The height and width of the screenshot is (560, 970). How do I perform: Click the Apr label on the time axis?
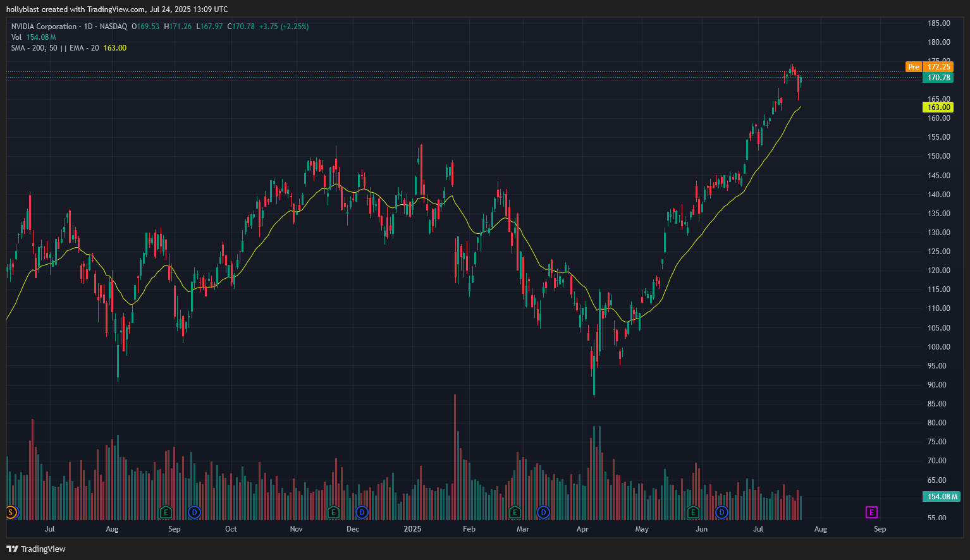[582, 529]
